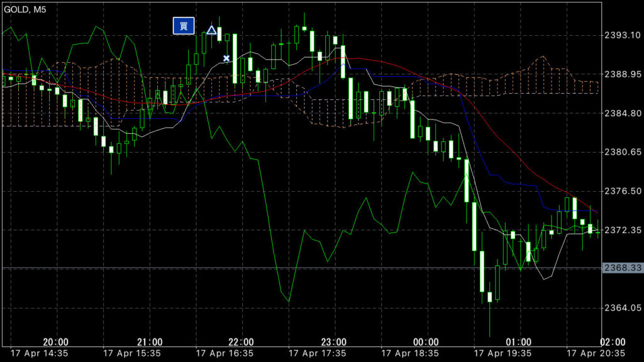Viewport: 644px width, 362px height.
Task: Select the current price label 2368.33
Action: pos(623,268)
